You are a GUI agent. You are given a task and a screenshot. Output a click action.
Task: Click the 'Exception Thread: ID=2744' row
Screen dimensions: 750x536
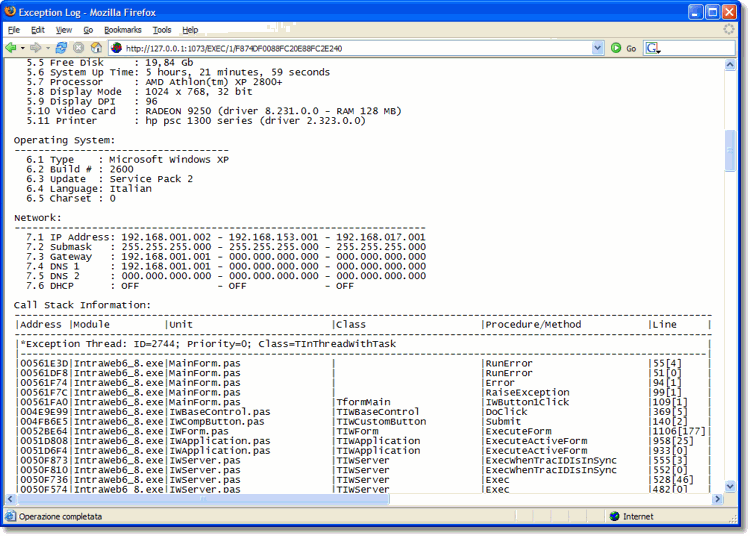(x=208, y=344)
